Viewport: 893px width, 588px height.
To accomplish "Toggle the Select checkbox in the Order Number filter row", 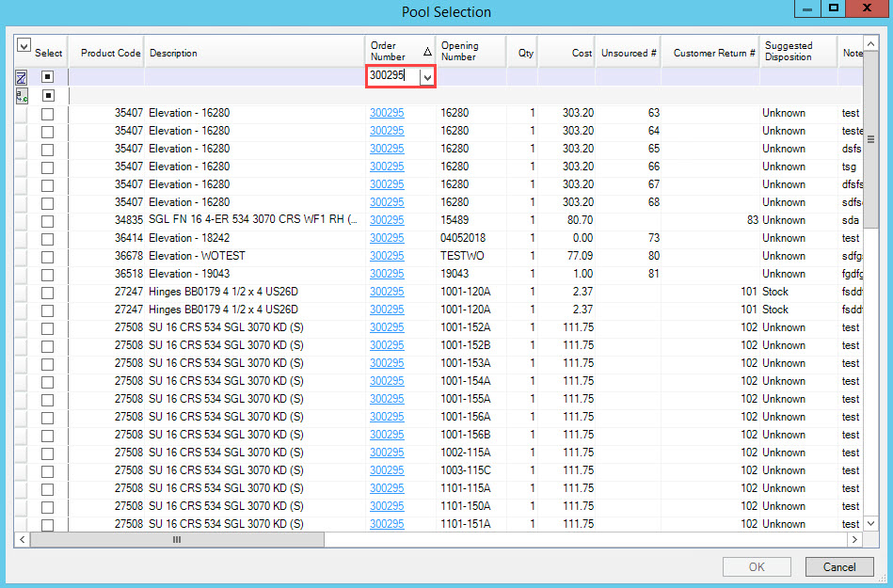I will click(x=48, y=77).
